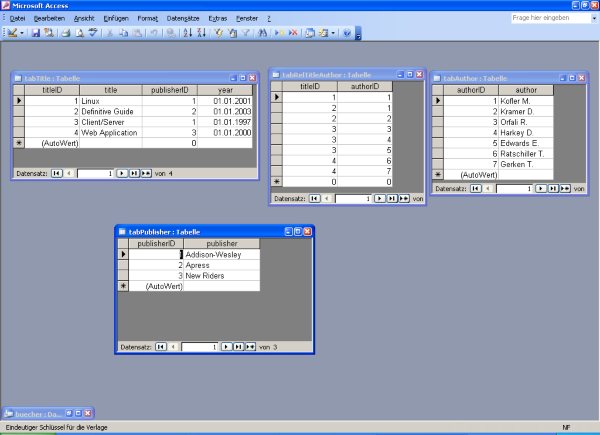Sort ascending with the A-Z icon
Viewport: 600px width, 435px height.
click(x=187, y=33)
